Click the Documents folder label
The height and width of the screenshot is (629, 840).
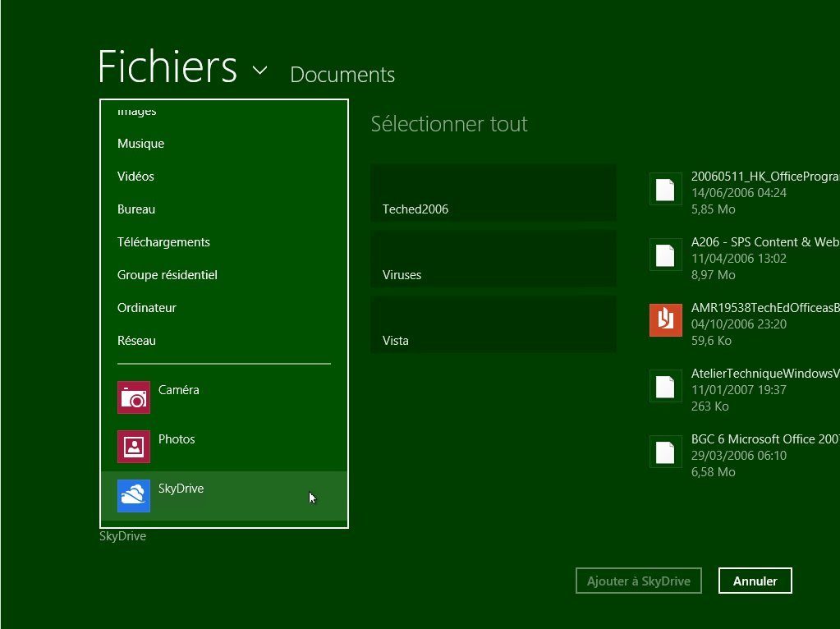(342, 75)
